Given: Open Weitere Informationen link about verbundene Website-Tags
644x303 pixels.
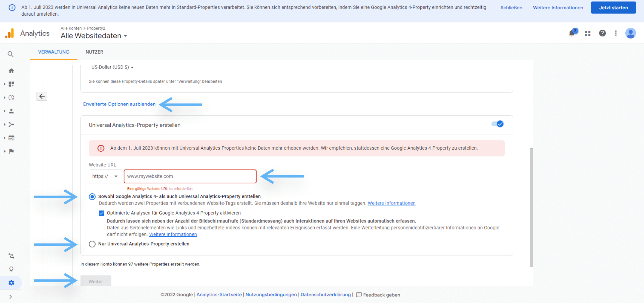Looking at the screenshot, I should click(x=392, y=203).
